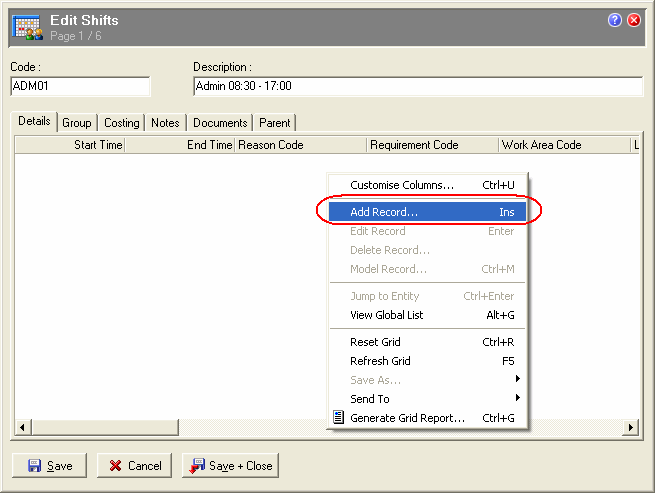655x493 pixels.
Task: Click the Description text field
Action: (417, 87)
